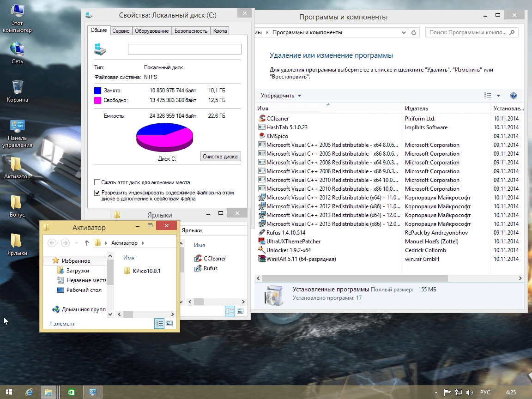Open the Этот компьютер desktop icon

[x=17, y=19]
